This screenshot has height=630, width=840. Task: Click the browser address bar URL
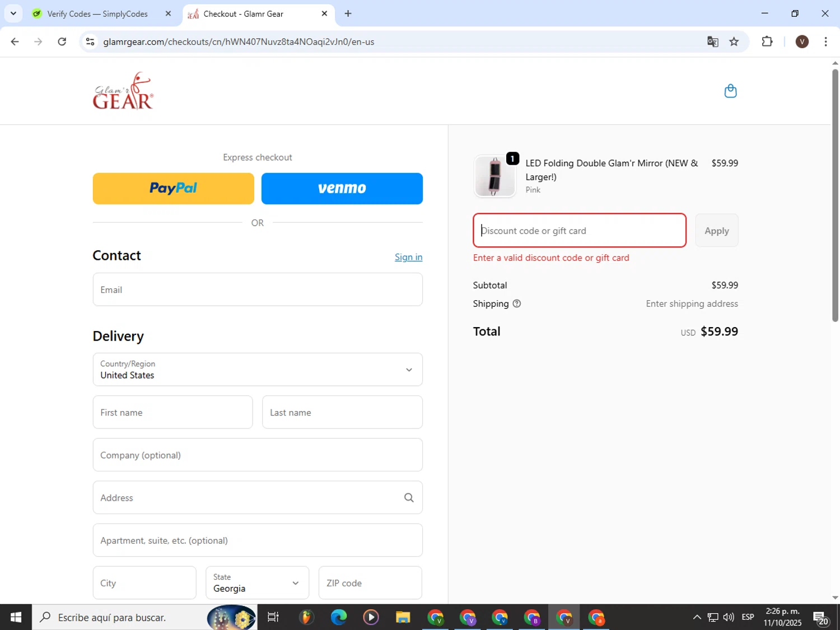pyautogui.click(x=239, y=41)
